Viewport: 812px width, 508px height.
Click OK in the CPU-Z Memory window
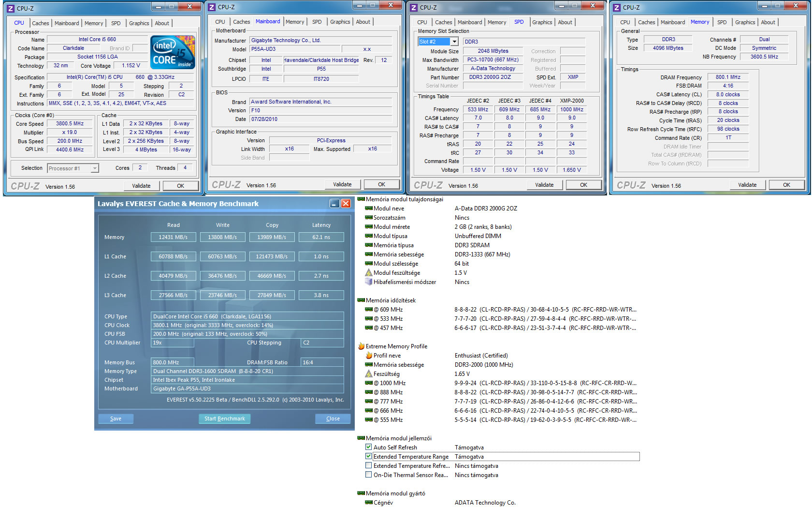click(786, 185)
